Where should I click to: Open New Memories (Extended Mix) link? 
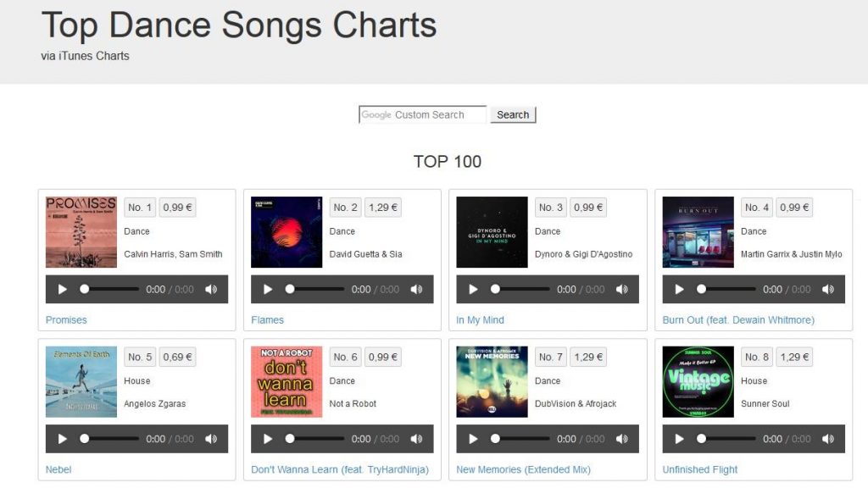pyautogui.click(x=523, y=469)
